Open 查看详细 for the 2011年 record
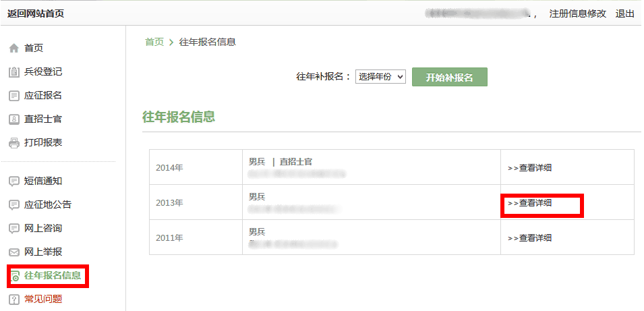 tap(529, 238)
